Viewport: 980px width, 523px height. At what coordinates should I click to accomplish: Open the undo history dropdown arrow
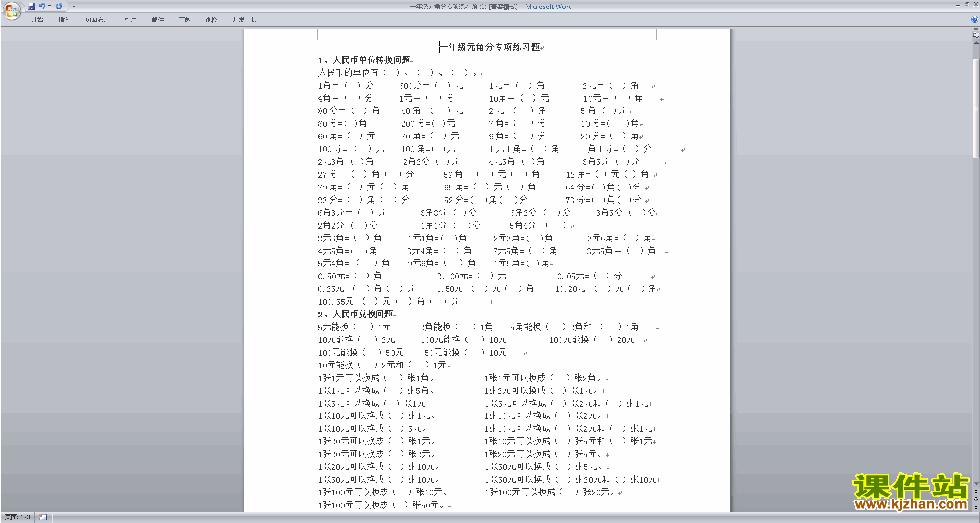pyautogui.click(x=50, y=6)
